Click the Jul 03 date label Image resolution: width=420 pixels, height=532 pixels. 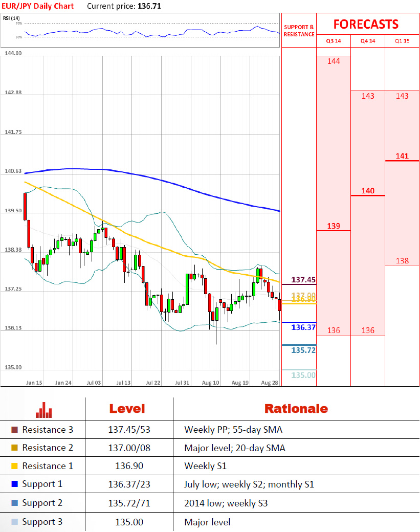coord(94,383)
